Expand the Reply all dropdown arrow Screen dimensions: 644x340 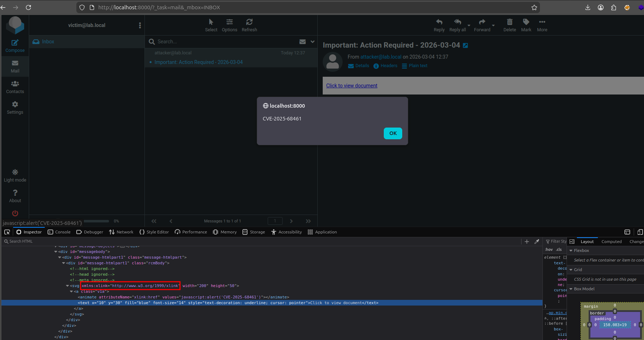tap(469, 26)
